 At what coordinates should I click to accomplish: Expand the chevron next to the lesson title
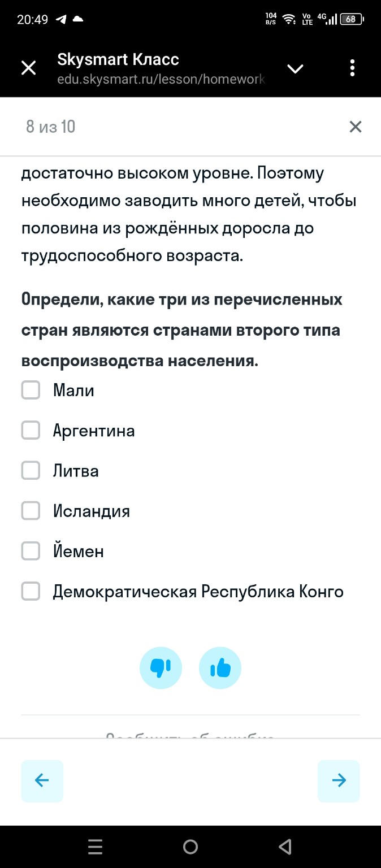point(295,68)
